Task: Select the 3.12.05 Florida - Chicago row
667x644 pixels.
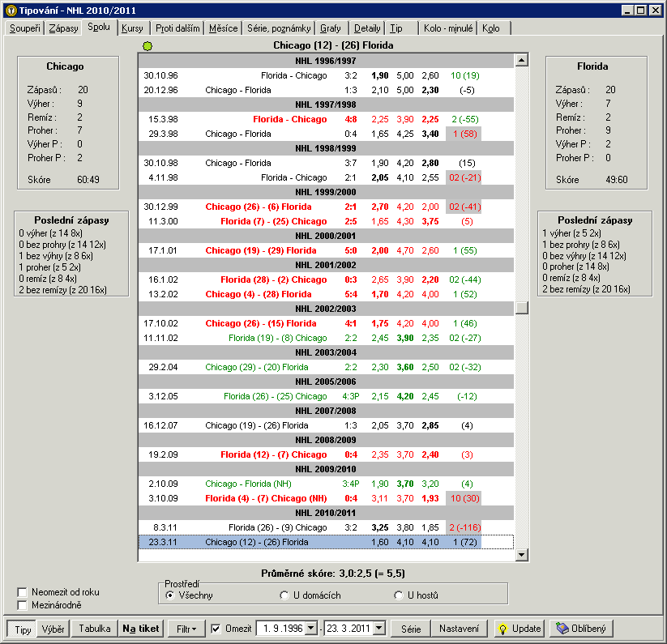Action: coord(326,396)
